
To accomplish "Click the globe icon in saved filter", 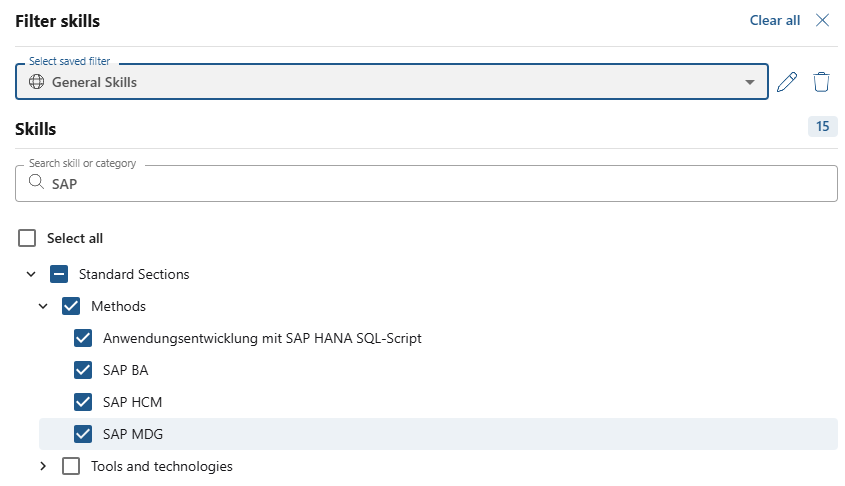I will 36,82.
